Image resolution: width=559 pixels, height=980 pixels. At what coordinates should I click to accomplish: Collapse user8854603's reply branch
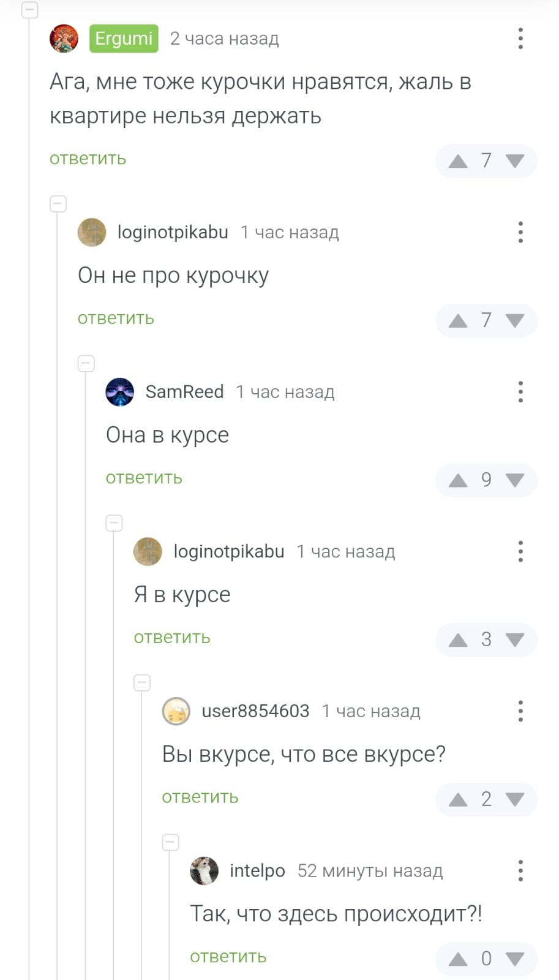[x=142, y=682]
